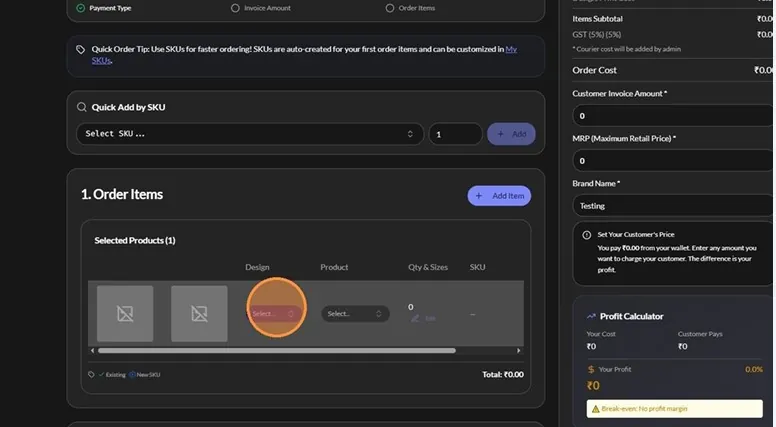Select the Invoice Amount step circle
The height and width of the screenshot is (427, 776).
235,8
